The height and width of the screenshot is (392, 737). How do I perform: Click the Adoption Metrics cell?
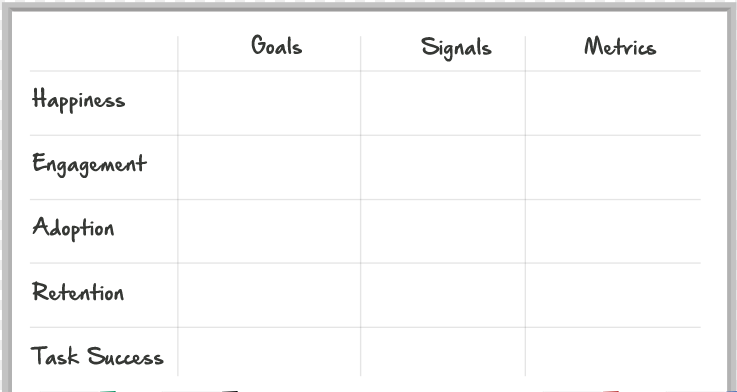(x=613, y=231)
